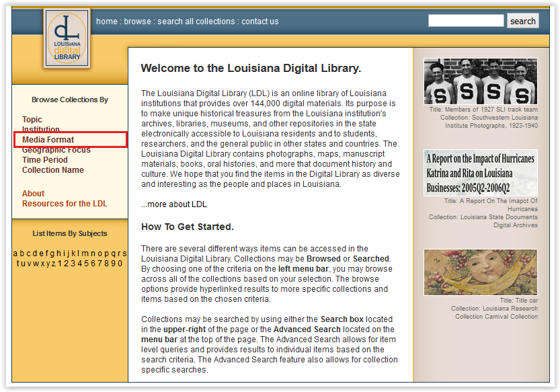List subject items starting with 'n'
This screenshot has height=392, width=560.
[x=93, y=253]
